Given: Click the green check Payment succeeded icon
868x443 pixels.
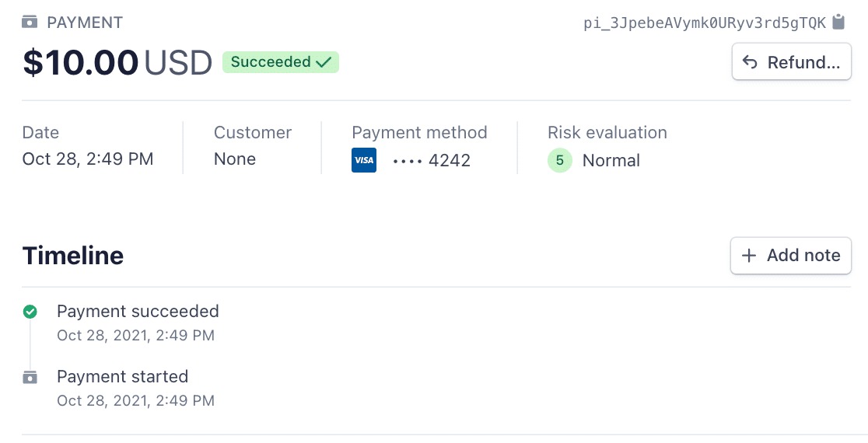Looking at the screenshot, I should (x=30, y=312).
